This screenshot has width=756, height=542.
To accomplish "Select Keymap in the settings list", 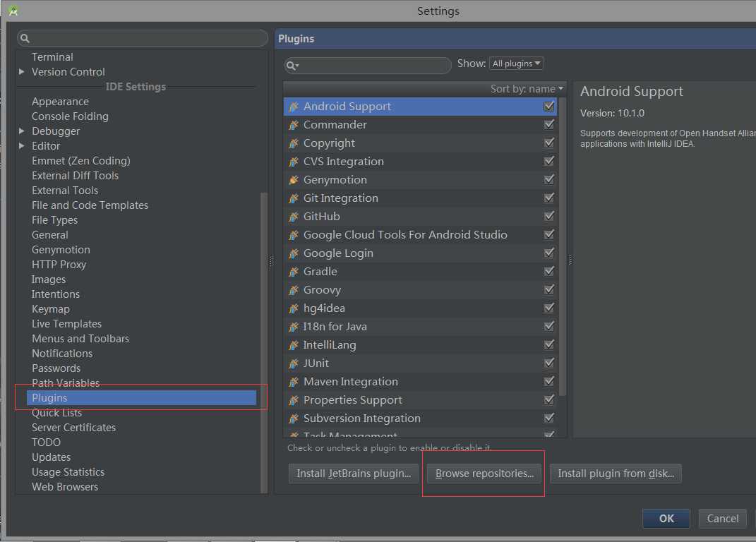I will coord(51,309).
